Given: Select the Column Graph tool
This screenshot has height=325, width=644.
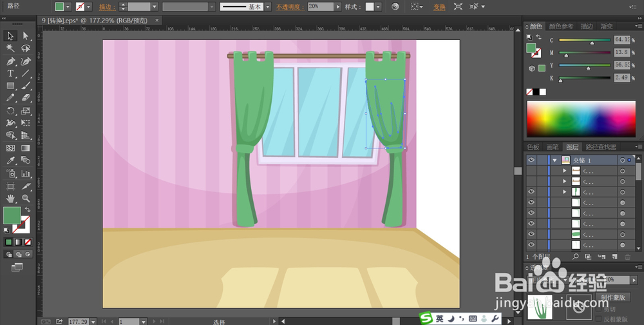Looking at the screenshot, I should [x=26, y=173].
